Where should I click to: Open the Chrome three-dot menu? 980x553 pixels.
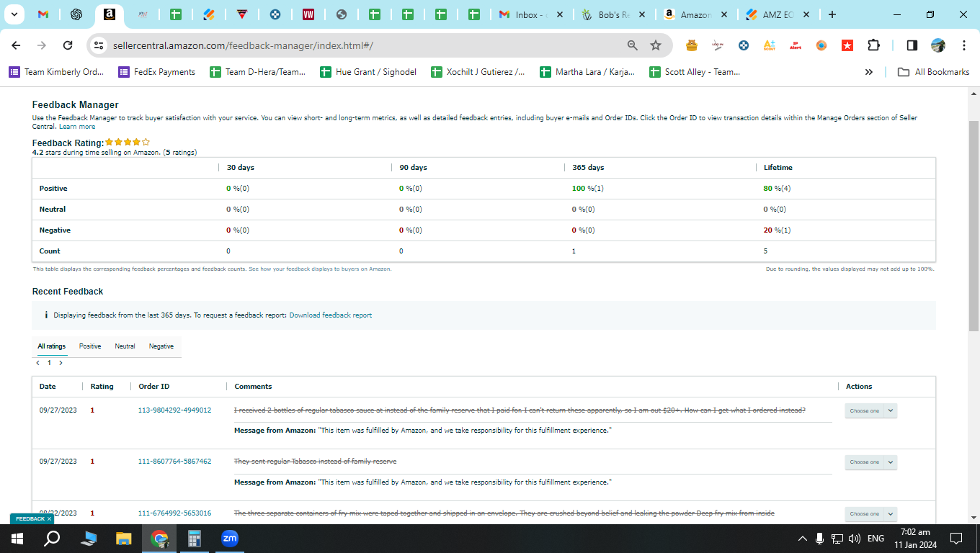click(963, 45)
